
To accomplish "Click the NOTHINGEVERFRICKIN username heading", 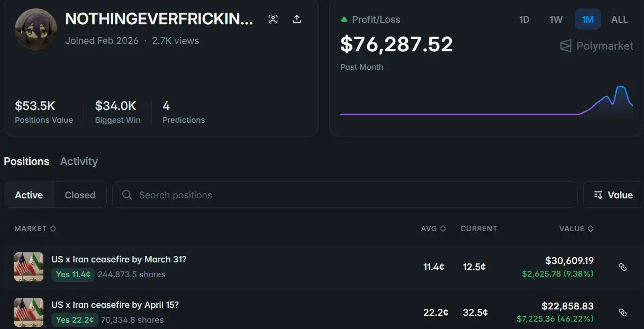I will [x=159, y=19].
